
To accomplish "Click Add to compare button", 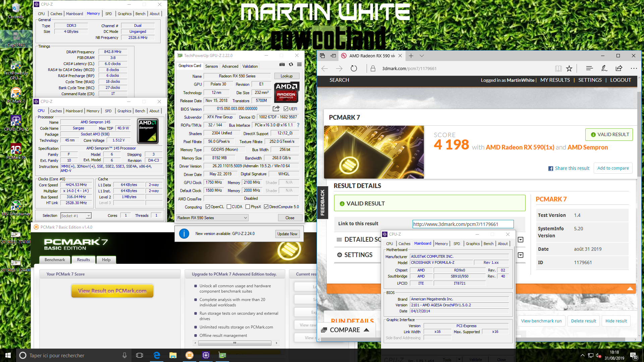I will (613, 168).
